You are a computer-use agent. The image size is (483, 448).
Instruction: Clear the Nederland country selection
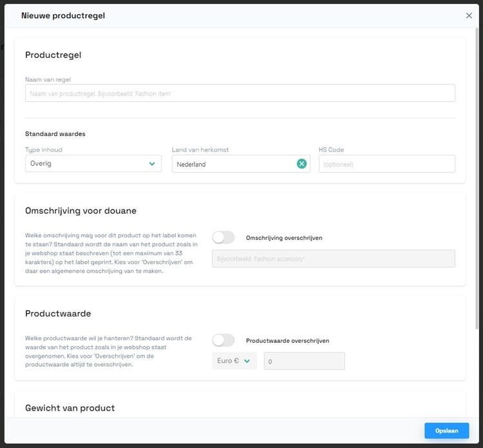301,164
